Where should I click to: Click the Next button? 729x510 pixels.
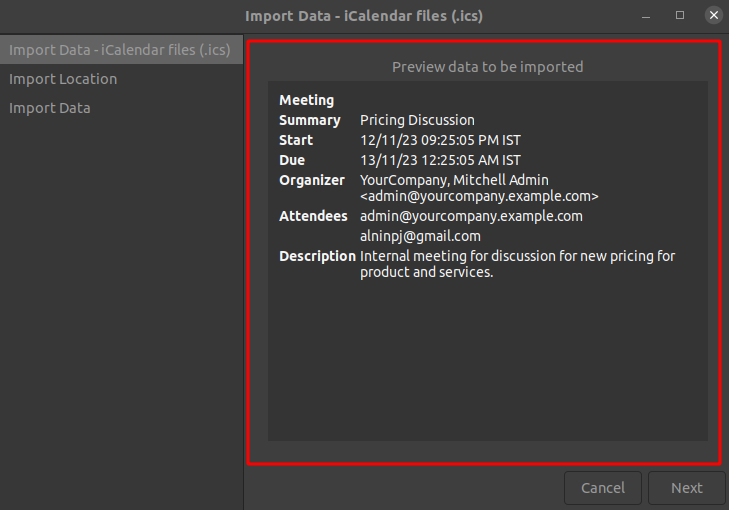686,488
